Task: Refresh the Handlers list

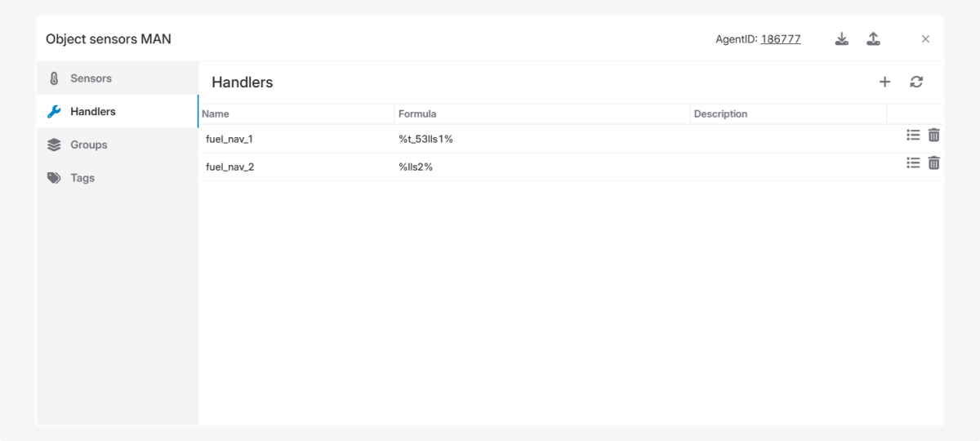Action: coord(916,82)
